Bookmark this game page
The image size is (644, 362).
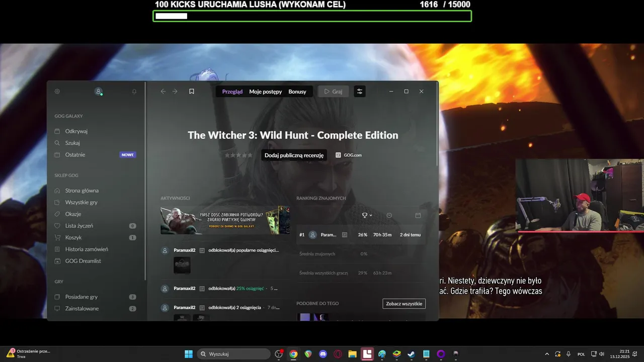click(192, 92)
